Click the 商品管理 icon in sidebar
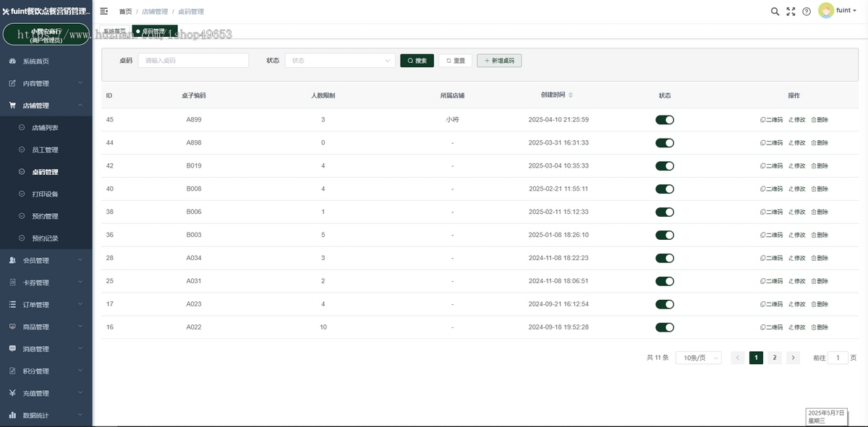The height and width of the screenshot is (427, 868). pos(12,327)
